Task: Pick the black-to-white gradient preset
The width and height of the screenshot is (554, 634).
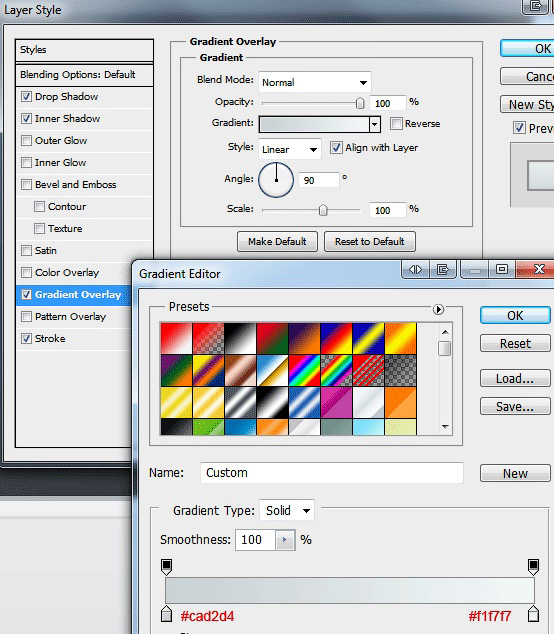Action: 240,338
